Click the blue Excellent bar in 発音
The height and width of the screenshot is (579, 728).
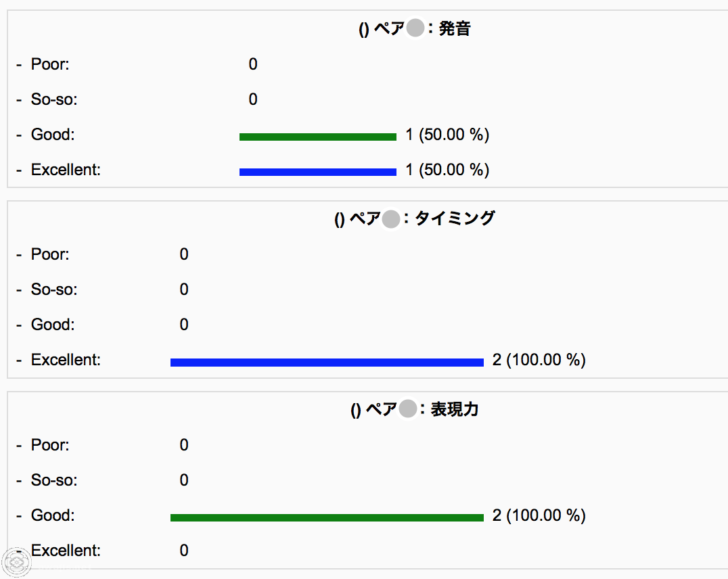point(317,172)
